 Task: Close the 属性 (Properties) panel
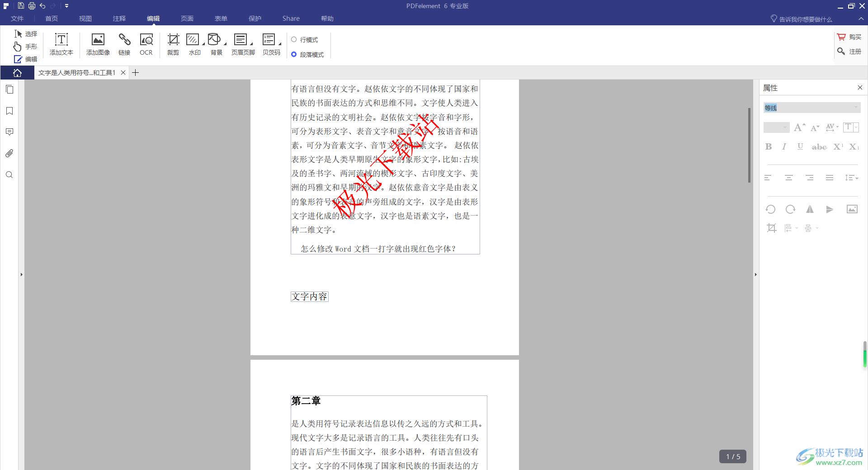[860, 88]
